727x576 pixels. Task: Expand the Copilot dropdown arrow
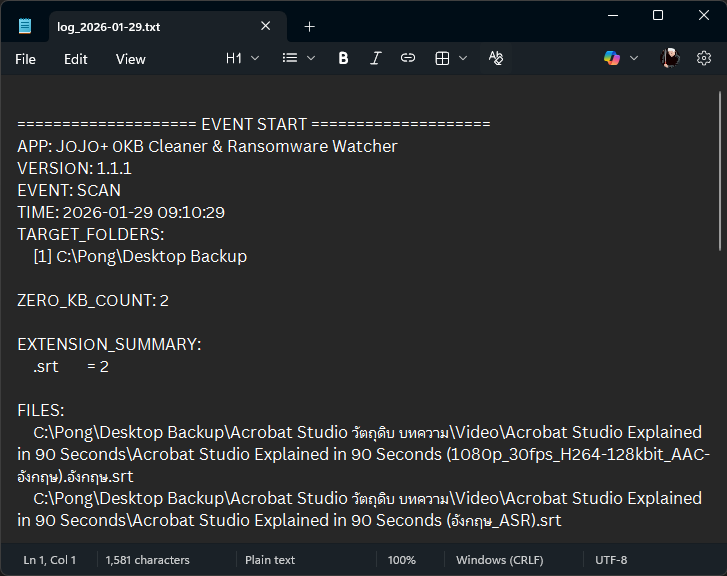point(634,58)
